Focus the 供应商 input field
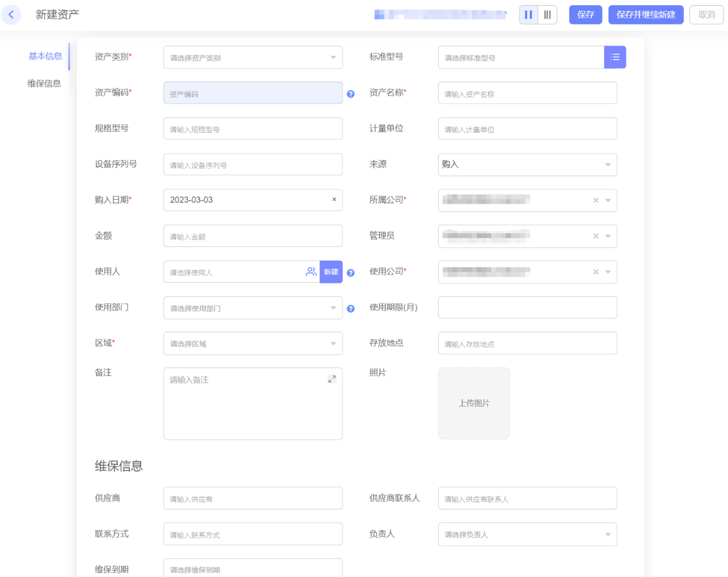 253,498
